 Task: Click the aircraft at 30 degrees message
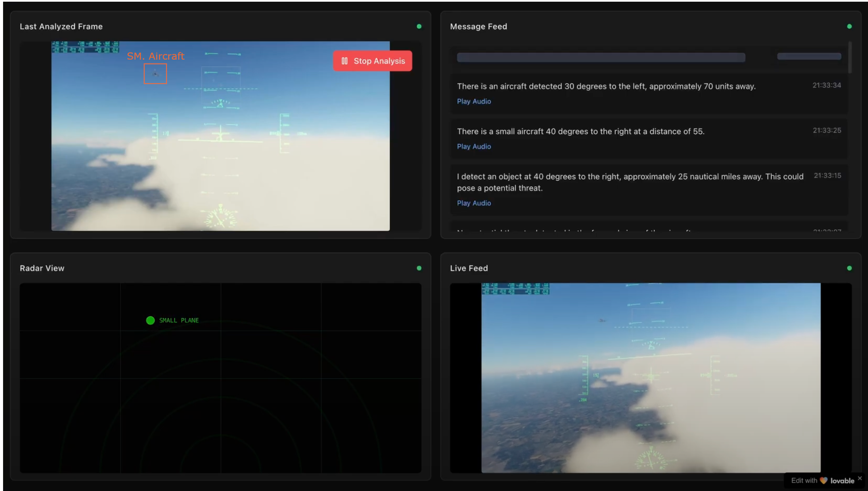[606, 86]
